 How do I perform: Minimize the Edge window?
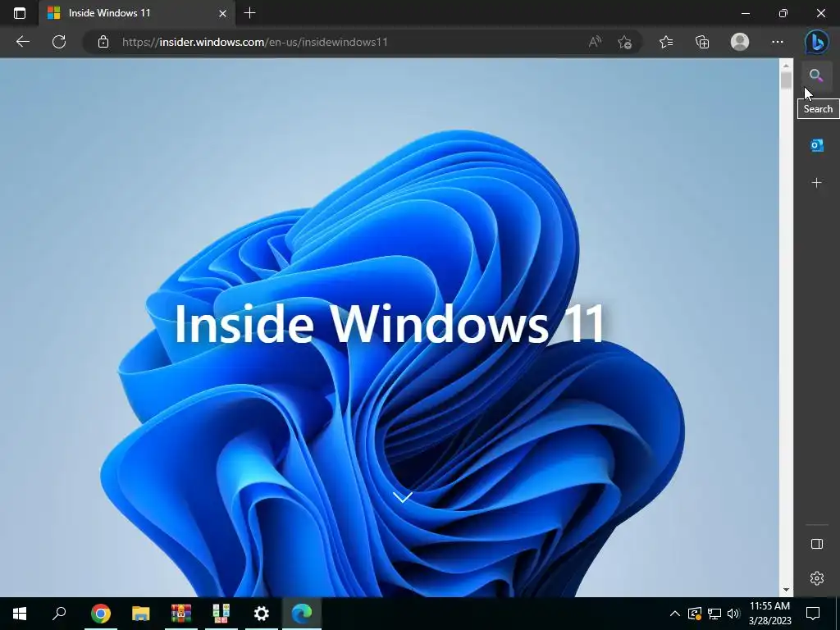click(x=745, y=13)
